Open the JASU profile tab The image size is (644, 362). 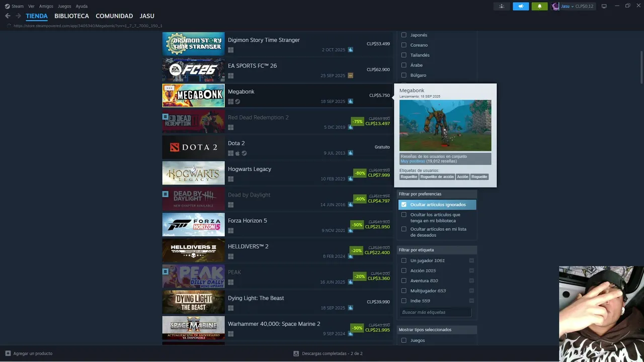point(147,16)
